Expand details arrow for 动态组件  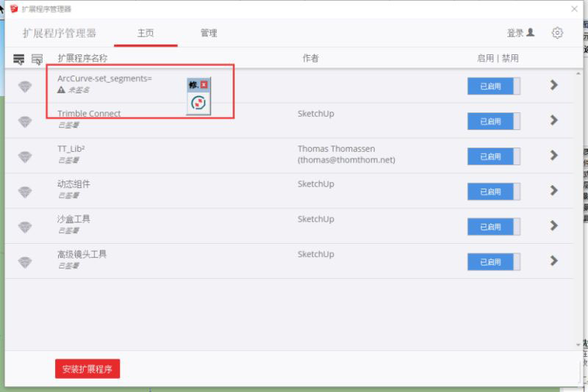tap(554, 191)
